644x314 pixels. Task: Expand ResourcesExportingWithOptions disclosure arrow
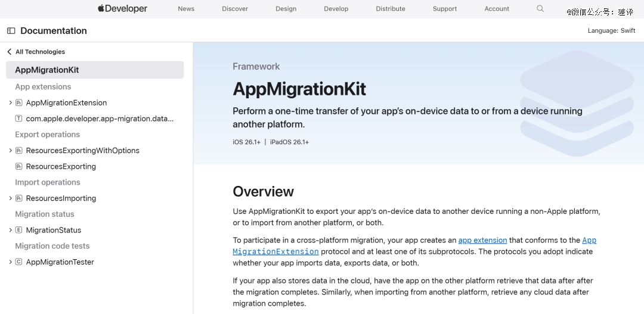click(10, 151)
